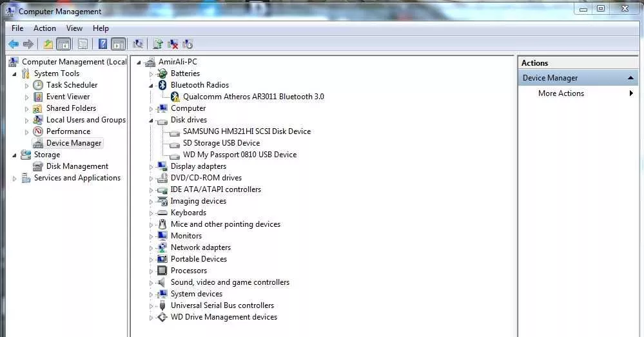Select Disk Management icon in tree
Screen dimensions: 644x337
pyautogui.click(x=38, y=166)
